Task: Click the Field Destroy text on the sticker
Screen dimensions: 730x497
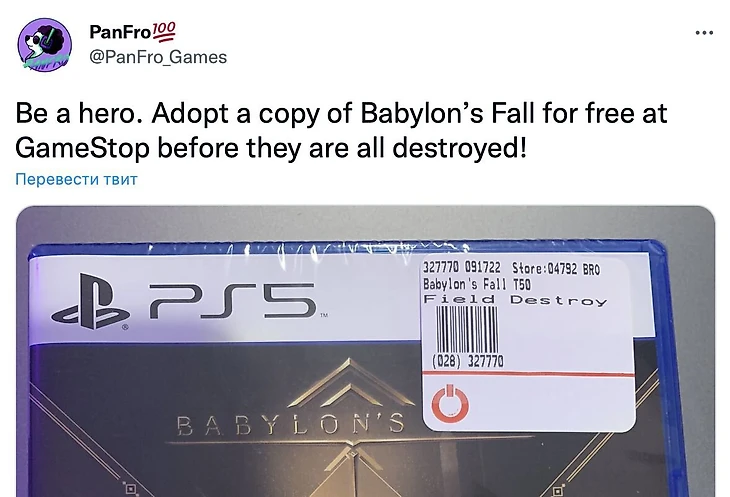Action: click(515, 300)
